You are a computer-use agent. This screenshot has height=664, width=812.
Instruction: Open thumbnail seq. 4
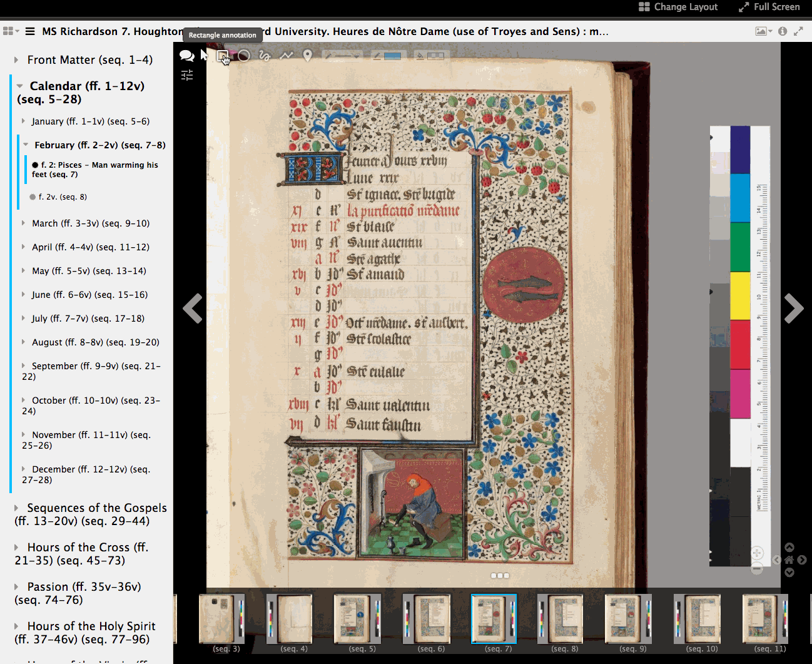[289, 619]
